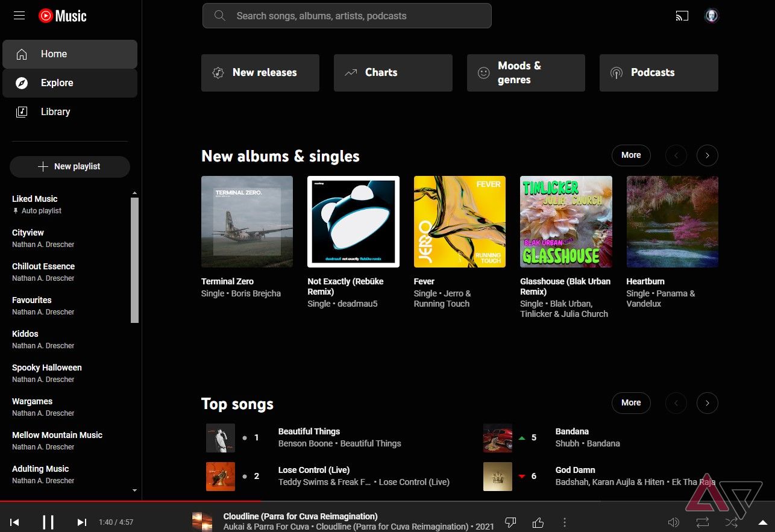This screenshot has height=532, width=775.
Task: Seek on the red song progress bar
Action: pyautogui.click(x=130, y=501)
